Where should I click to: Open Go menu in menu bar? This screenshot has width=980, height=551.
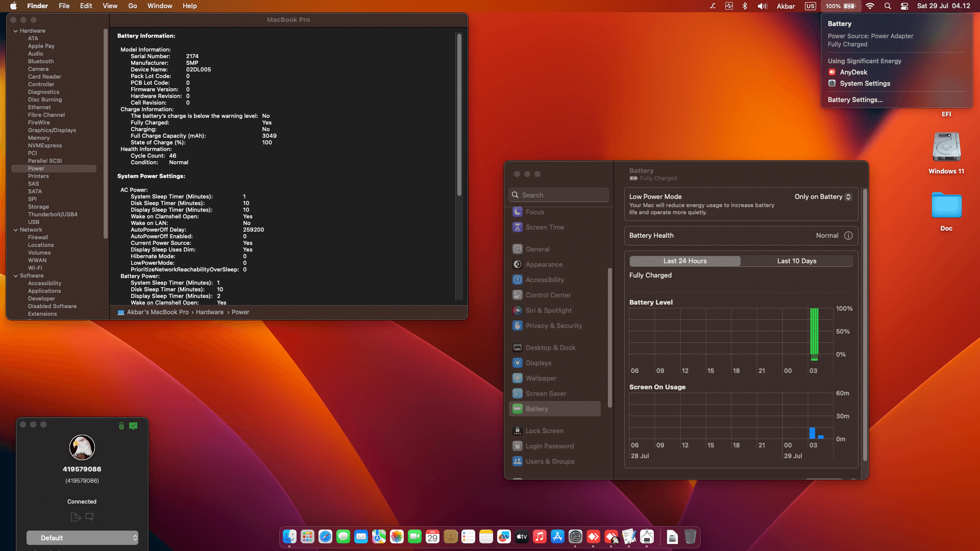pos(133,6)
